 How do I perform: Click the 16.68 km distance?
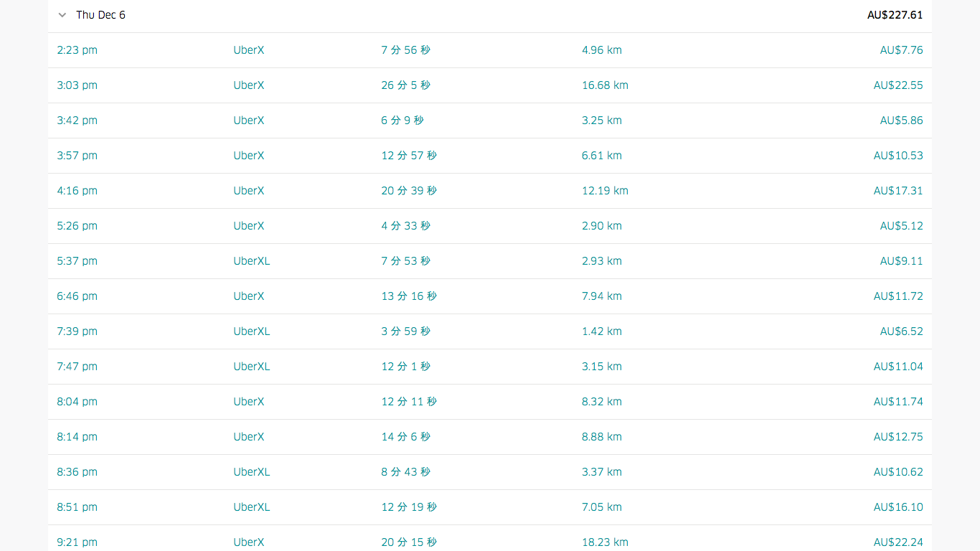click(x=605, y=85)
